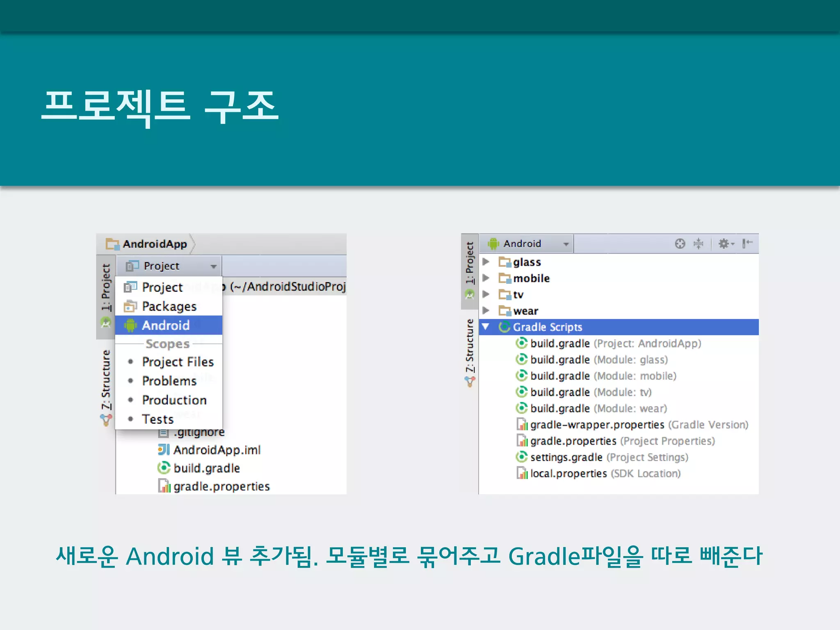This screenshot has height=630, width=840.
Task: Choose the Tests scope
Action: [x=169, y=419]
